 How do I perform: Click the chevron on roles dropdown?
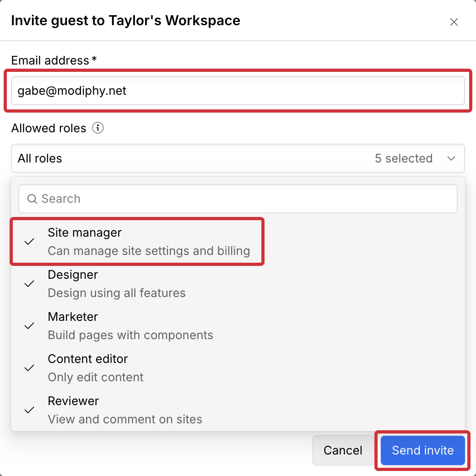click(x=451, y=158)
